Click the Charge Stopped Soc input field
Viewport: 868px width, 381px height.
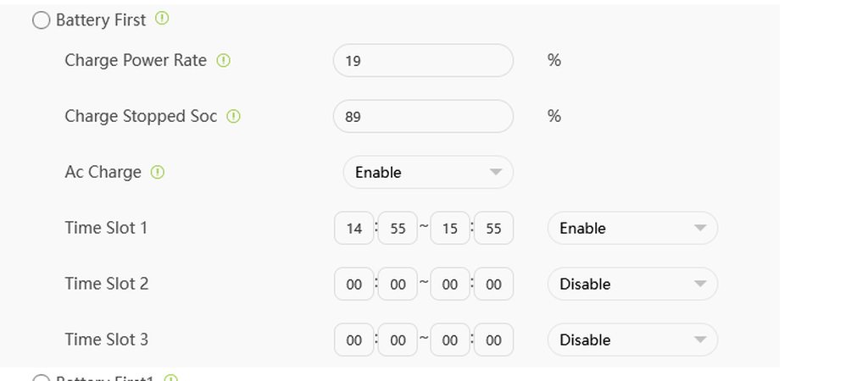[x=423, y=117]
